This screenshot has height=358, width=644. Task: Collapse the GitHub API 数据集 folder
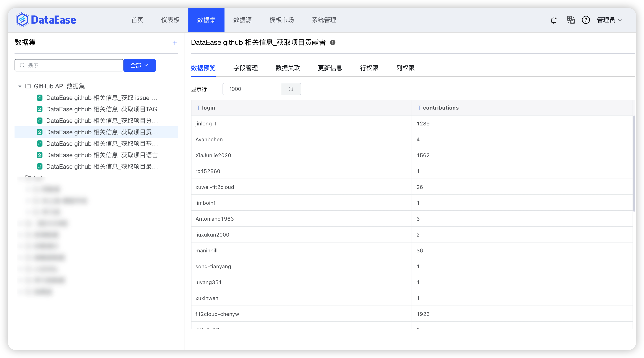20,86
